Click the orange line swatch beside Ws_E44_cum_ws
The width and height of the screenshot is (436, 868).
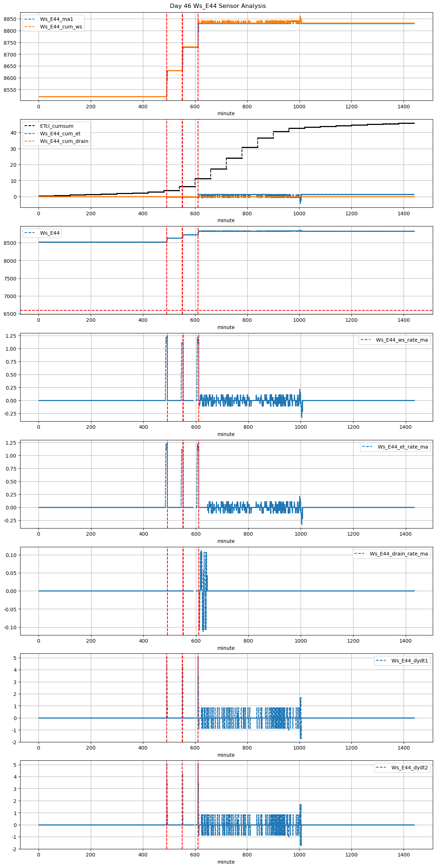[30, 27]
